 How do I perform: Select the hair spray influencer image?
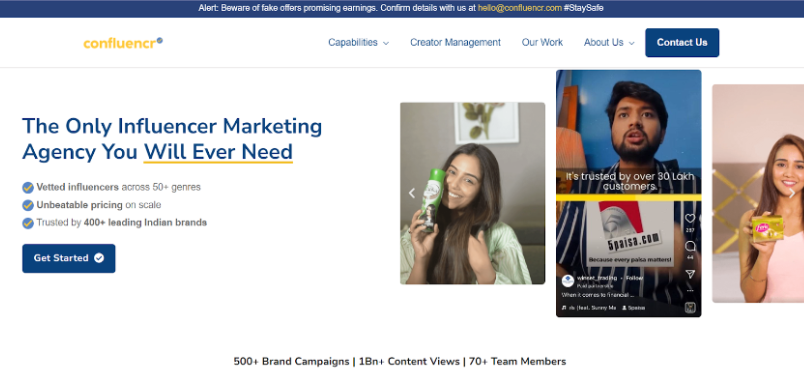472,193
